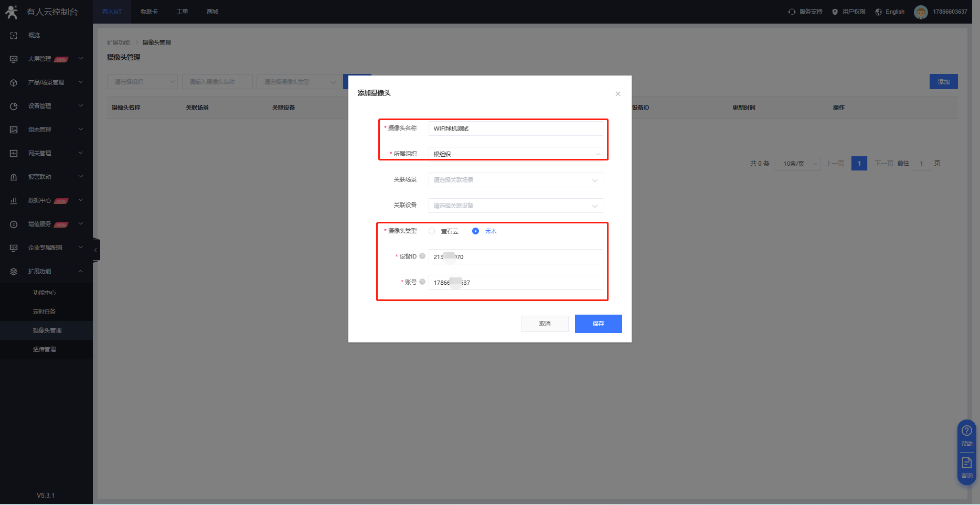Click the user avatar in top bar
The width and height of the screenshot is (980, 505).
pos(920,12)
